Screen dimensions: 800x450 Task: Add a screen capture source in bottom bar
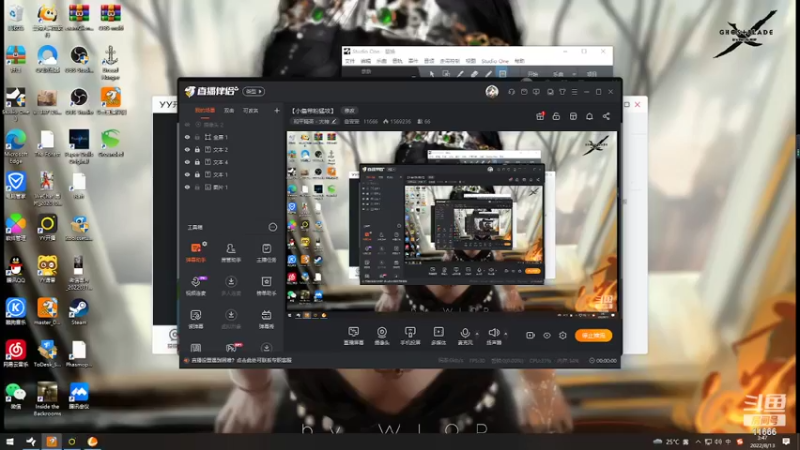353,336
